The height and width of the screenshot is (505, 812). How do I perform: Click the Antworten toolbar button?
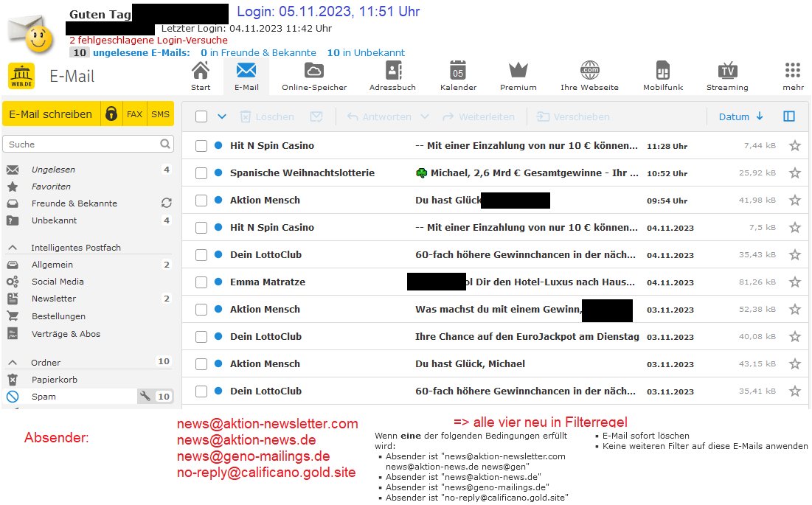(x=379, y=117)
